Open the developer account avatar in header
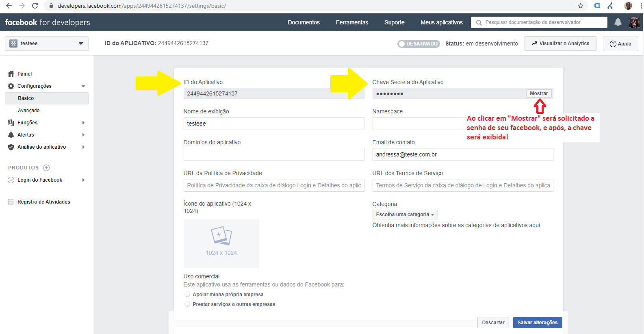Screen dimensions: 644x334 pos(634,22)
